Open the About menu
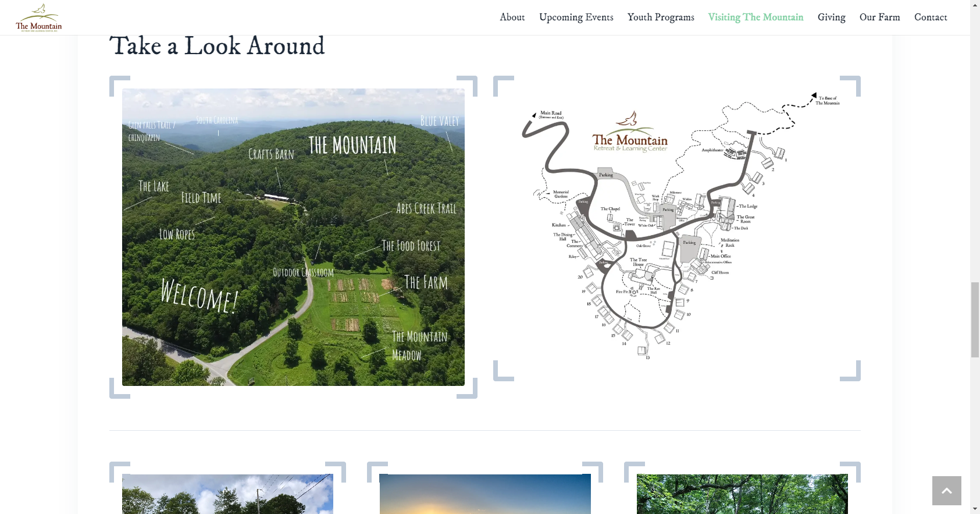This screenshot has height=514, width=980. pos(512,17)
